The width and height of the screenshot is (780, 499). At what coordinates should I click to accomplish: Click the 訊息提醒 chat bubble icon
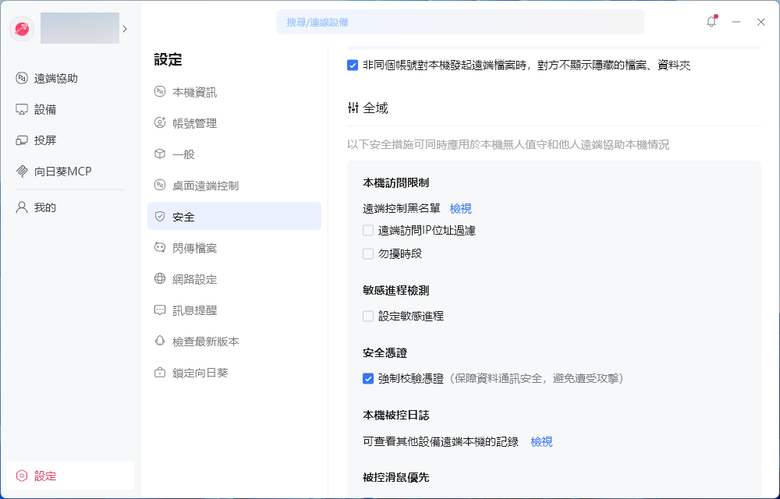160,310
